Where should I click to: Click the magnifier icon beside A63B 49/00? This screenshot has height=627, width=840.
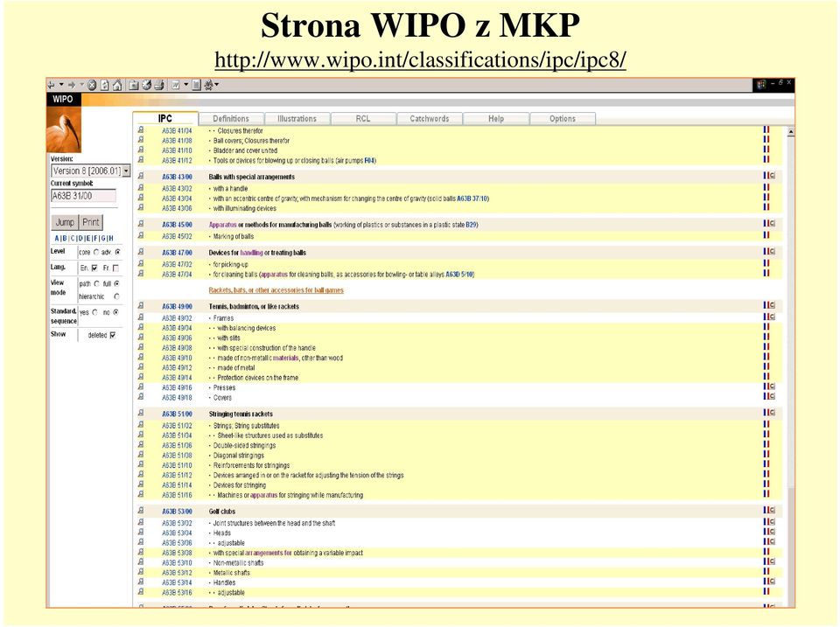(x=141, y=306)
